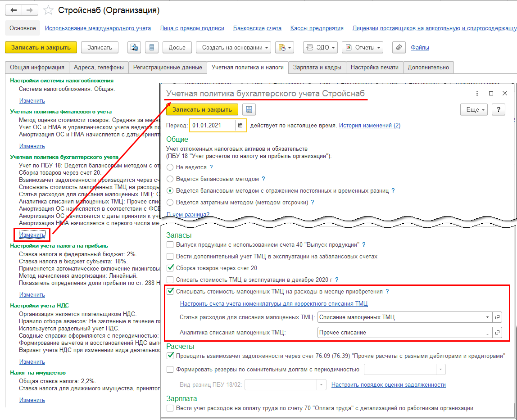
Task: Open Прочее списание item via open icon
Action: pyautogui.click(x=497, y=333)
